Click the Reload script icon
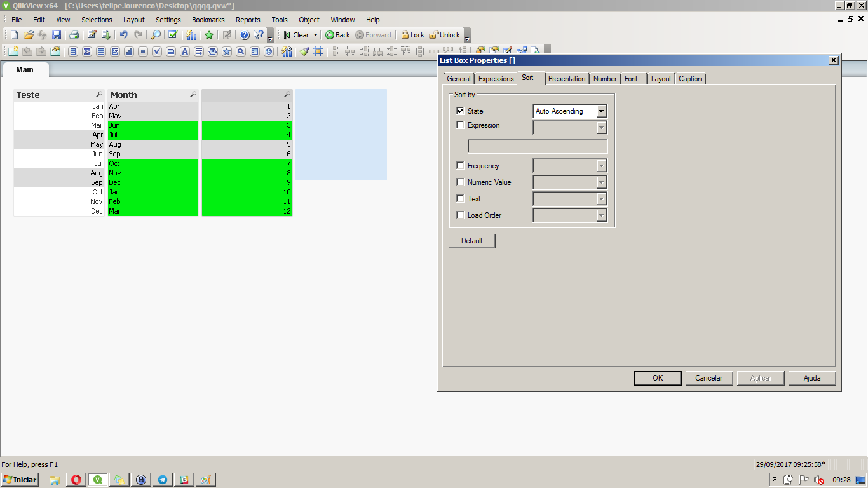This screenshot has height=488, width=868. [106, 35]
